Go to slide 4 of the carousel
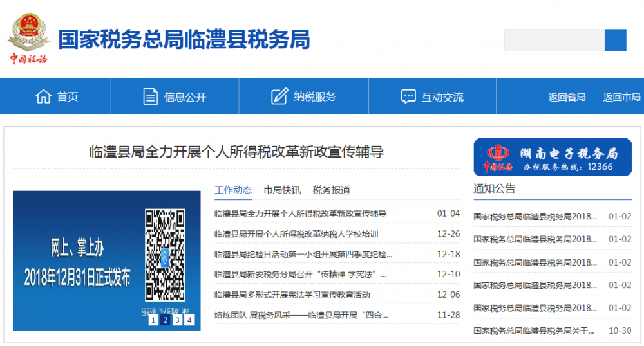This screenshot has width=644, height=346. pyautogui.click(x=189, y=320)
